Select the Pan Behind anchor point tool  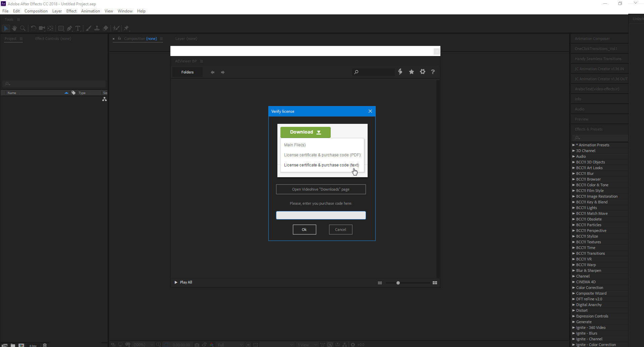click(50, 29)
